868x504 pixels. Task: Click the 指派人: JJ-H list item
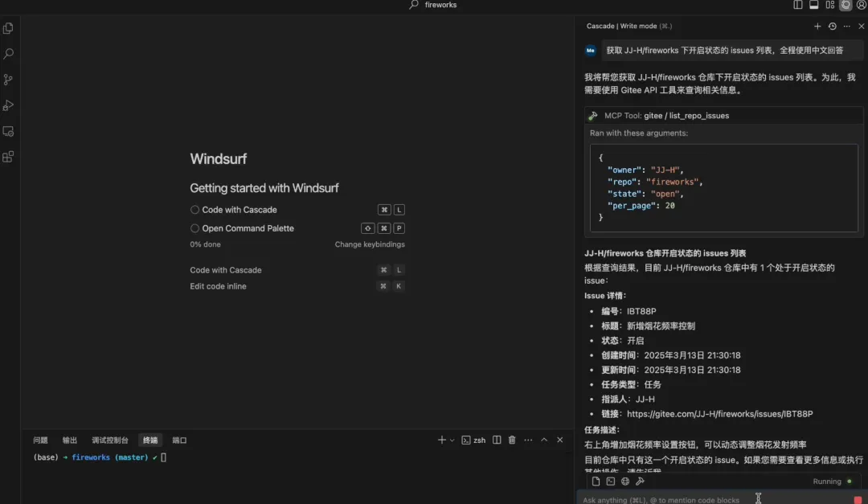(628, 400)
